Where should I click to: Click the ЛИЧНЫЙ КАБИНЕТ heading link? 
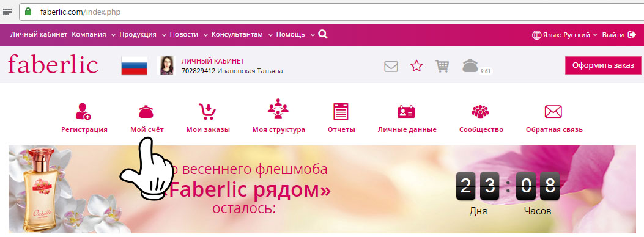(213, 61)
